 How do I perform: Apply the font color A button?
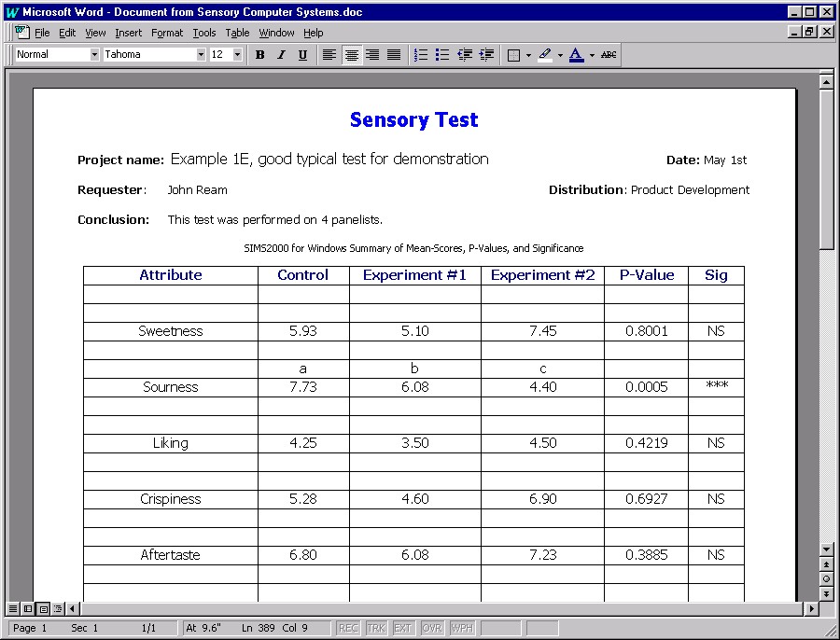(x=576, y=55)
